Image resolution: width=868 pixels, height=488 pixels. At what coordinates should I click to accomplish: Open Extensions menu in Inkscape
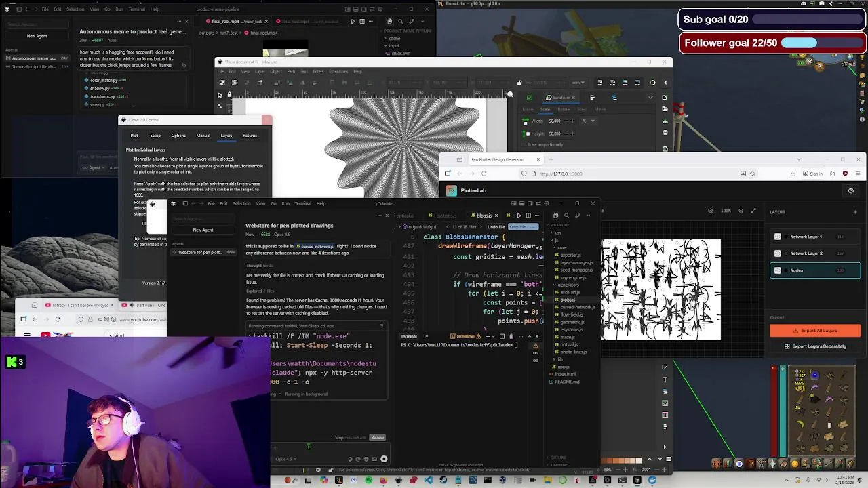click(338, 71)
